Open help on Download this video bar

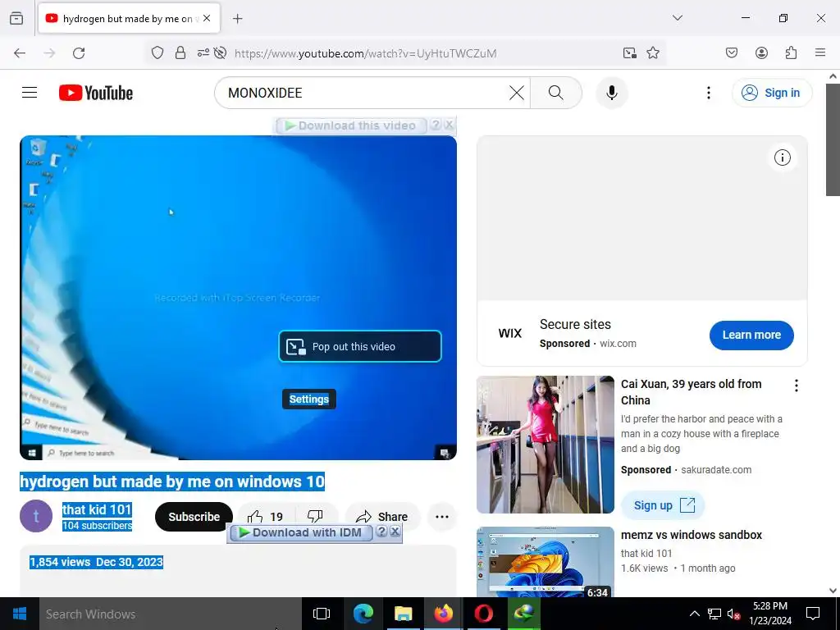436,125
